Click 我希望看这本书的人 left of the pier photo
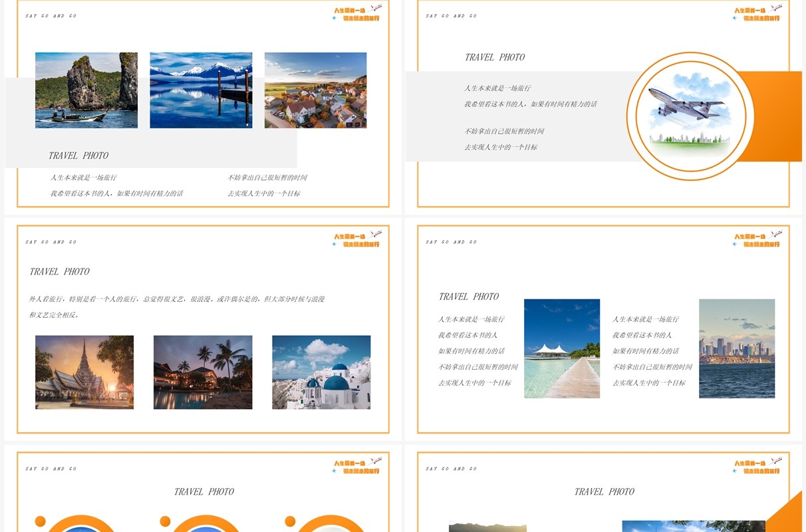Screen dimensions: 806x532 pos(468,335)
